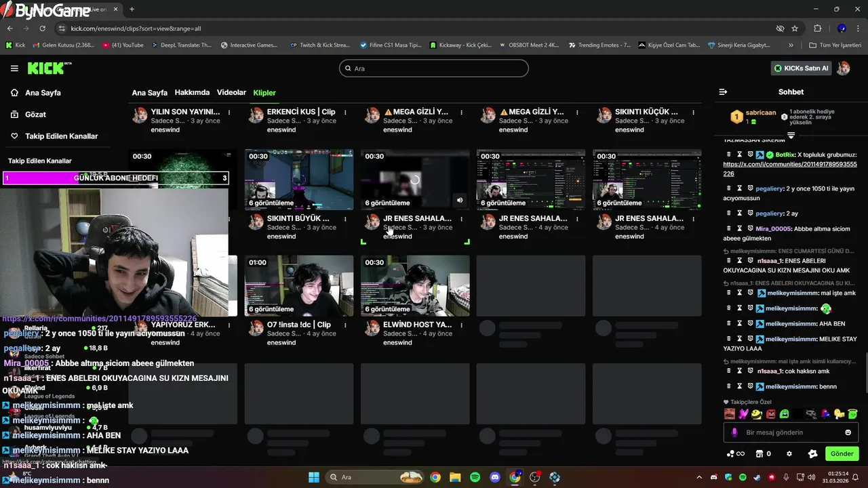Image resolution: width=868 pixels, height=488 pixels.
Task: Play the O7 !insta !dc clip thumbnail
Action: (299, 285)
